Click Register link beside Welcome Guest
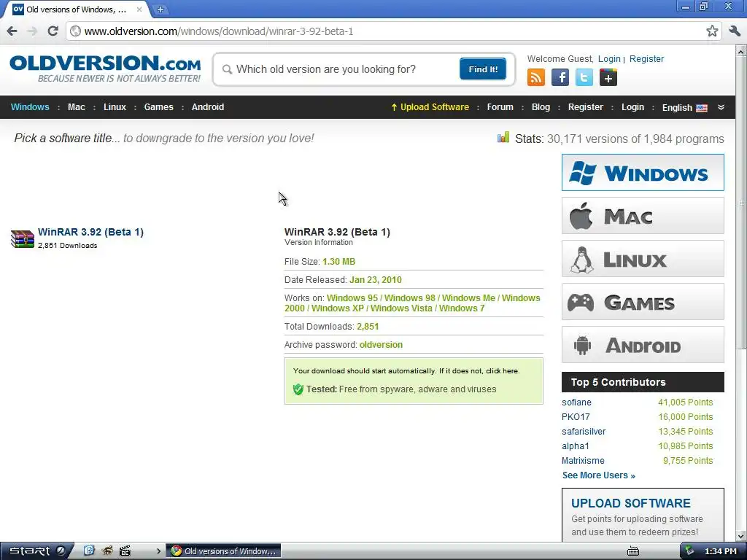Viewport: 747px width, 560px height. [646, 59]
